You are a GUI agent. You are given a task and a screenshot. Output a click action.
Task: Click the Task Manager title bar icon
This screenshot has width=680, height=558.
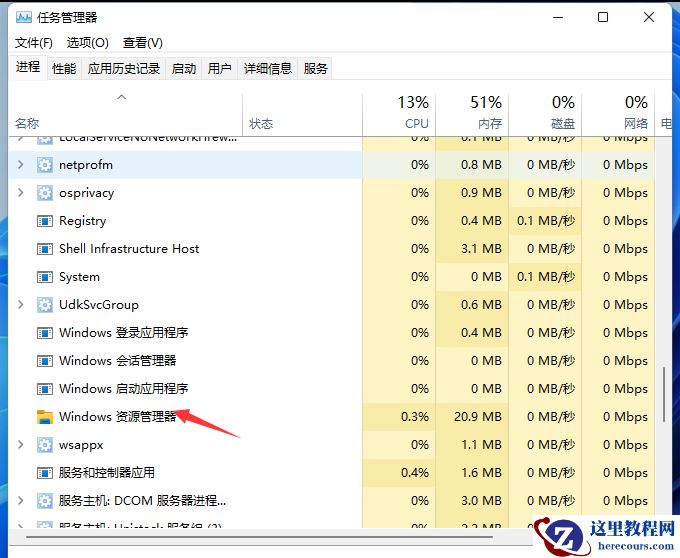click(x=23, y=17)
